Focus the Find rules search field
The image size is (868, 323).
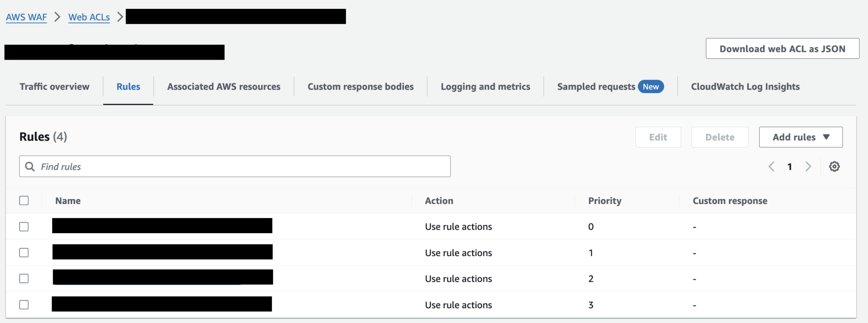pyautogui.click(x=235, y=166)
